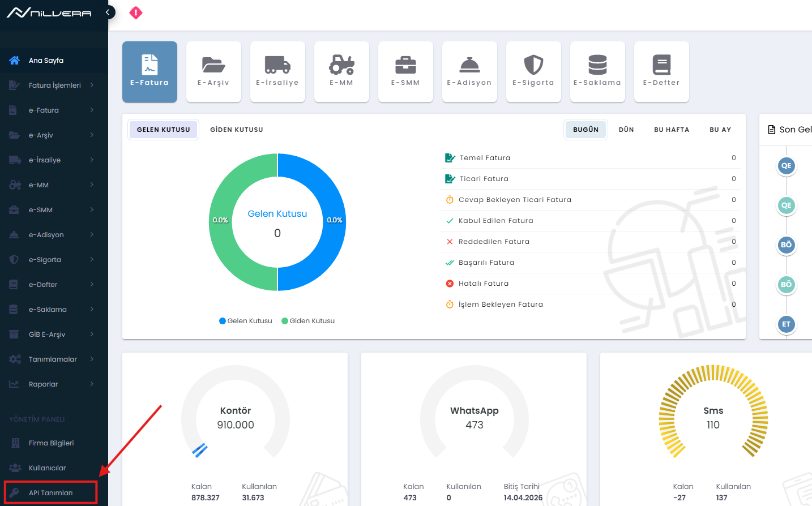Select the Bu Hafta period tab
This screenshot has width=812, height=506.
(x=672, y=130)
